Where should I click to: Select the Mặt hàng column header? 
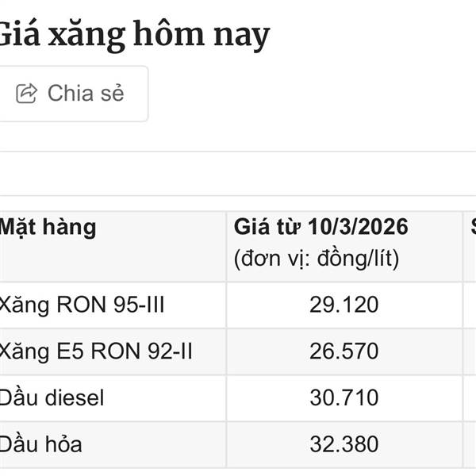click(48, 228)
